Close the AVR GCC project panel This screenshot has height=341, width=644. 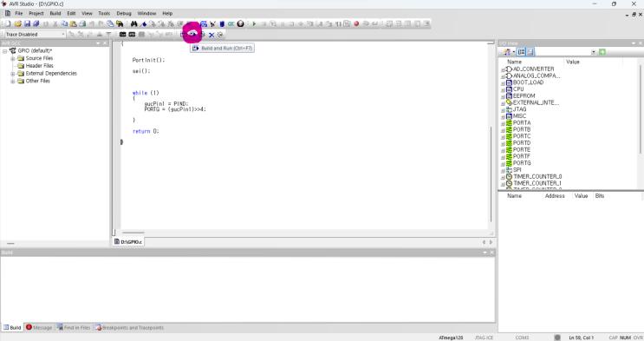click(105, 43)
